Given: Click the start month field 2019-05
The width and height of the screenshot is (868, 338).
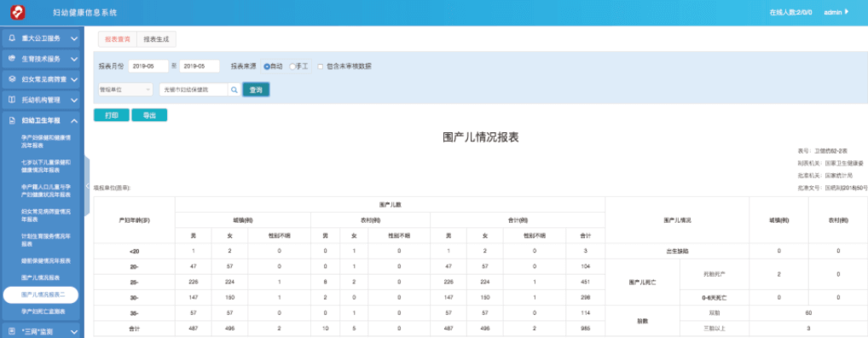Looking at the screenshot, I should pos(148,66).
